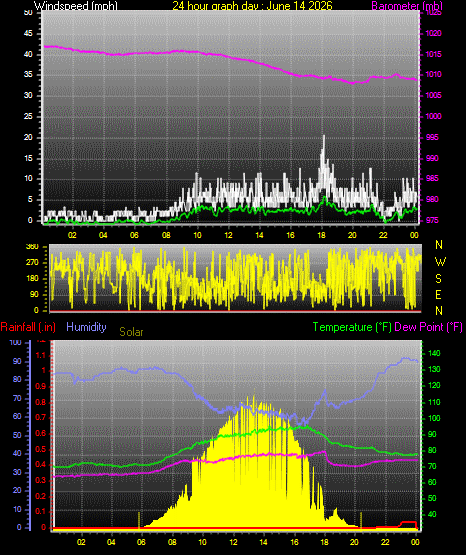The image size is (466, 555).
Task: Click the "W" wind direction letter
Action: point(440,262)
